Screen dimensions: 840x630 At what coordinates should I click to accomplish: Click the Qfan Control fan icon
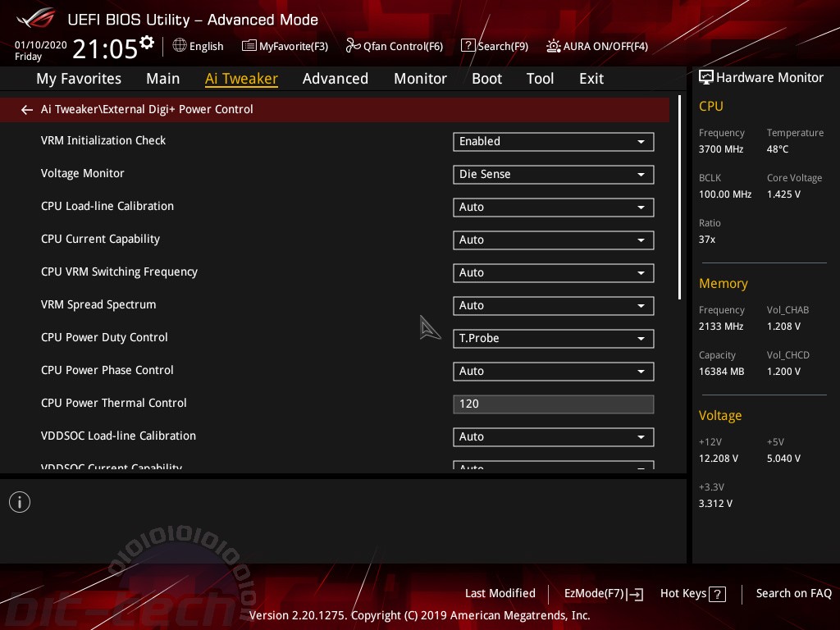tap(353, 46)
